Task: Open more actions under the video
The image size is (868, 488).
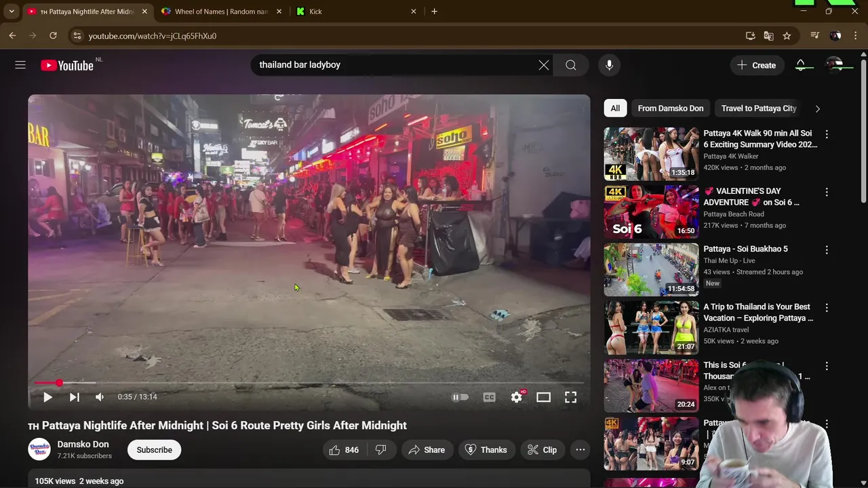Action: tap(580, 450)
